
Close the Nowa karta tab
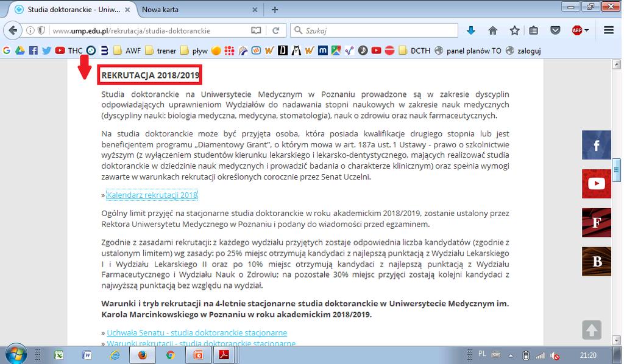255,10
